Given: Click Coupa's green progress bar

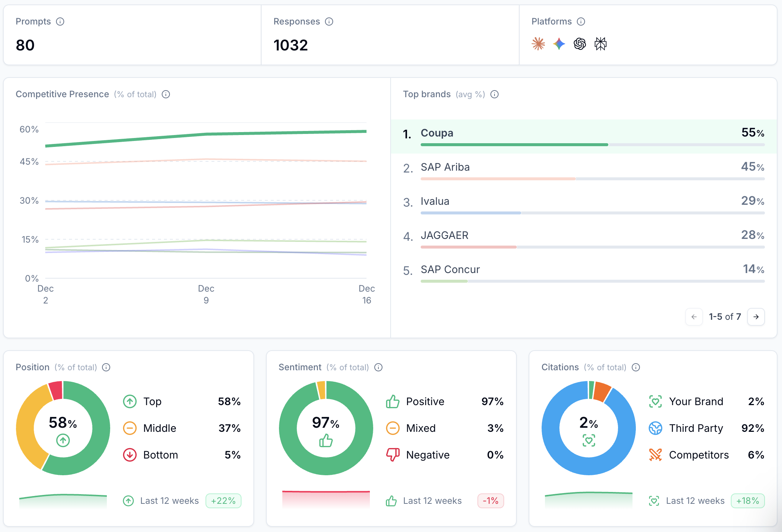Looking at the screenshot, I should tap(514, 145).
